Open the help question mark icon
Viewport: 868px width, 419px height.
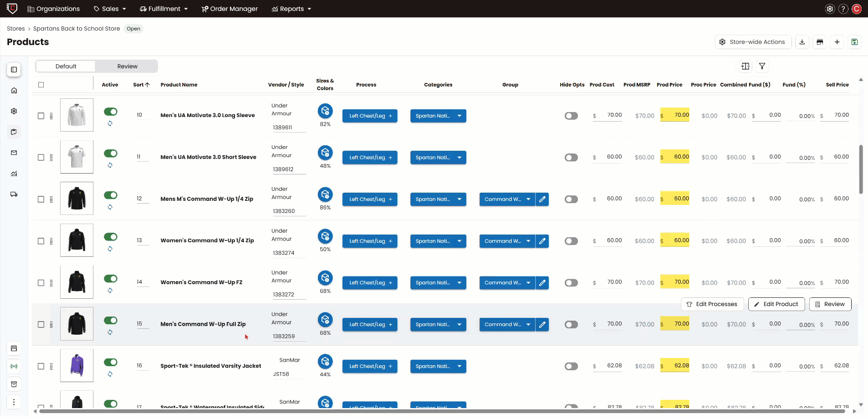click(843, 9)
